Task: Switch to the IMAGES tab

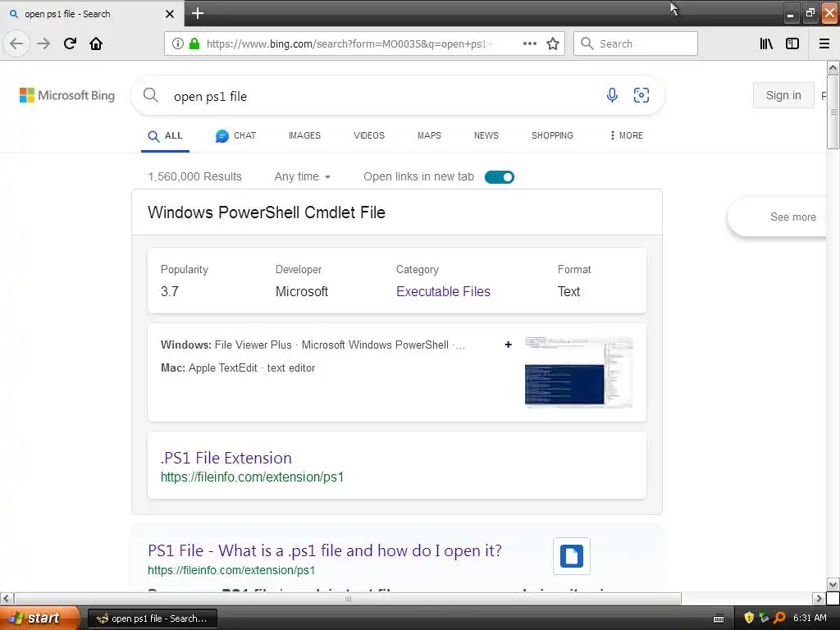Action: 304,135
